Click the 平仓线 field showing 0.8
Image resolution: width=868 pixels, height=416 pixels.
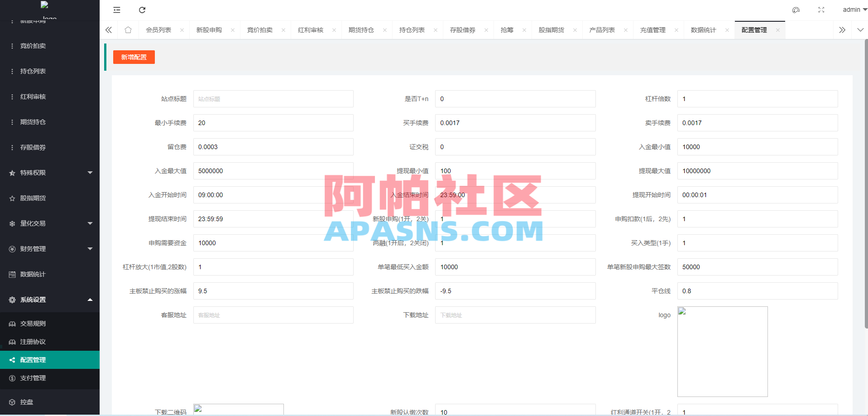[758, 291]
